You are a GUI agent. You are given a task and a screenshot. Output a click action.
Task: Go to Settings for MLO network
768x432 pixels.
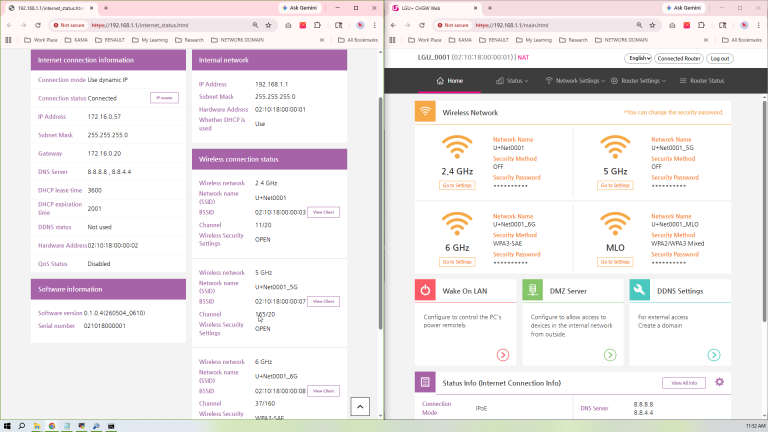tap(615, 262)
